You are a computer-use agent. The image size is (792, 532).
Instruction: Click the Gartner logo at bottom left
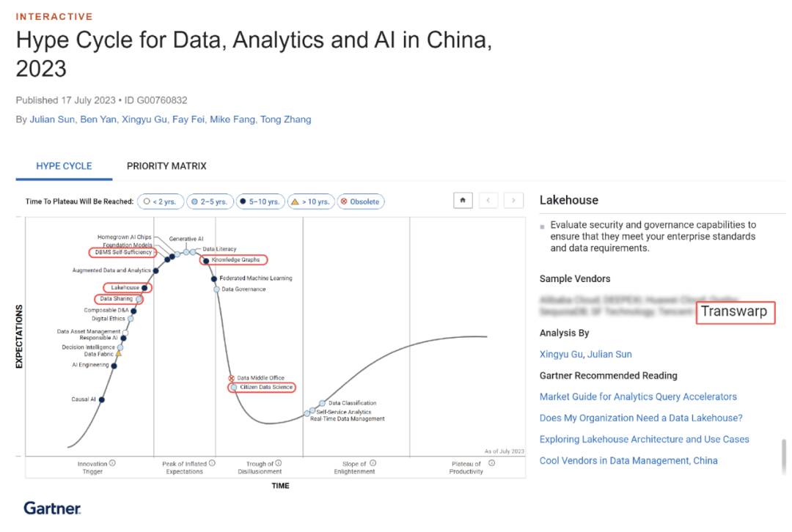tap(51, 508)
